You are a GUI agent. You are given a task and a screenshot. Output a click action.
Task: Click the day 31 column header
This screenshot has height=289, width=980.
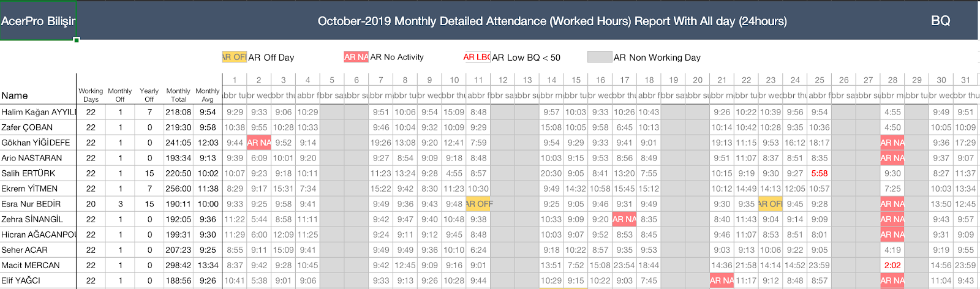965,80
